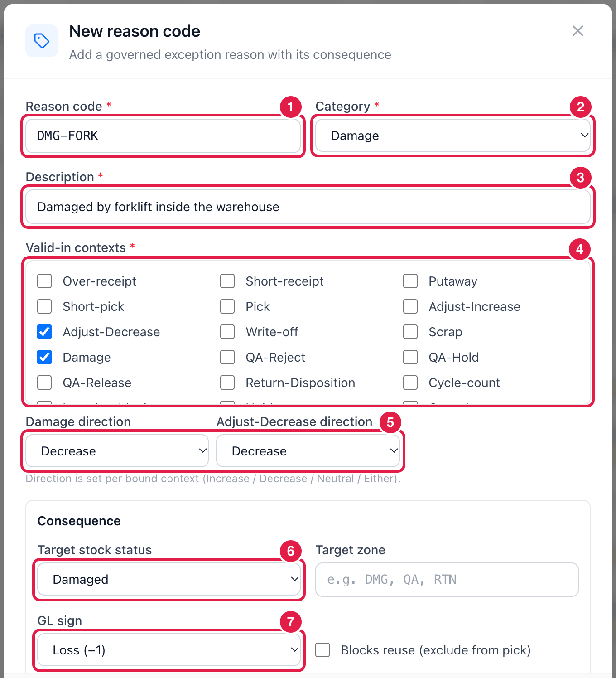Enable Blocks reuse (exclude from pick)
Viewport: 616px width, 678px height.
322,650
